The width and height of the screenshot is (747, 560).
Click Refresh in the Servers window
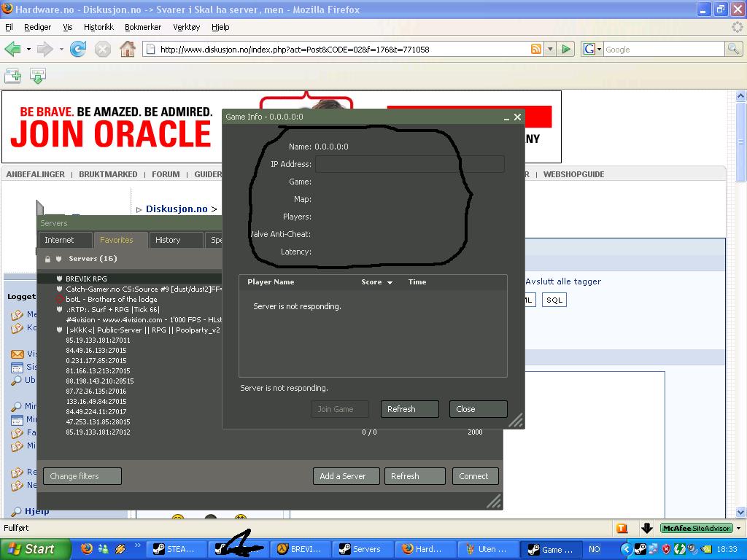[415, 476]
